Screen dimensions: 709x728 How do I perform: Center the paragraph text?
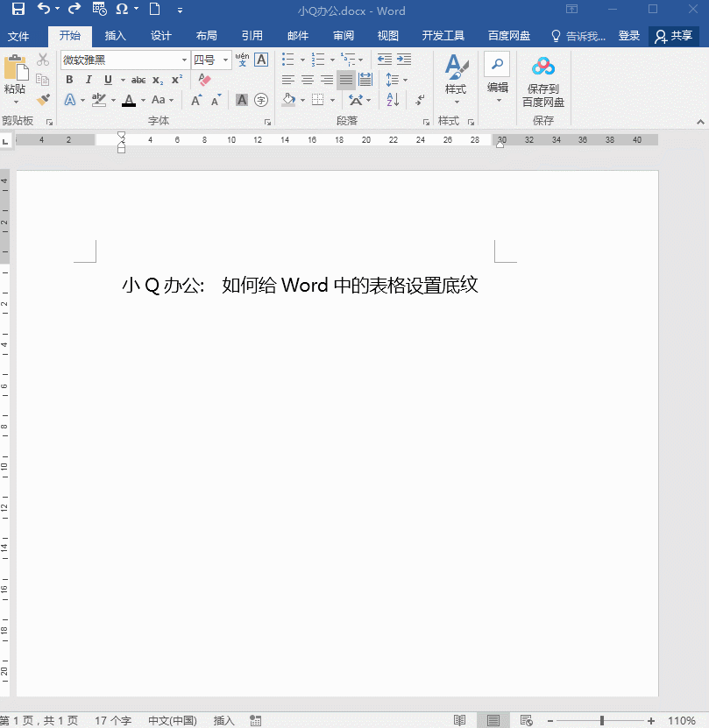point(308,80)
